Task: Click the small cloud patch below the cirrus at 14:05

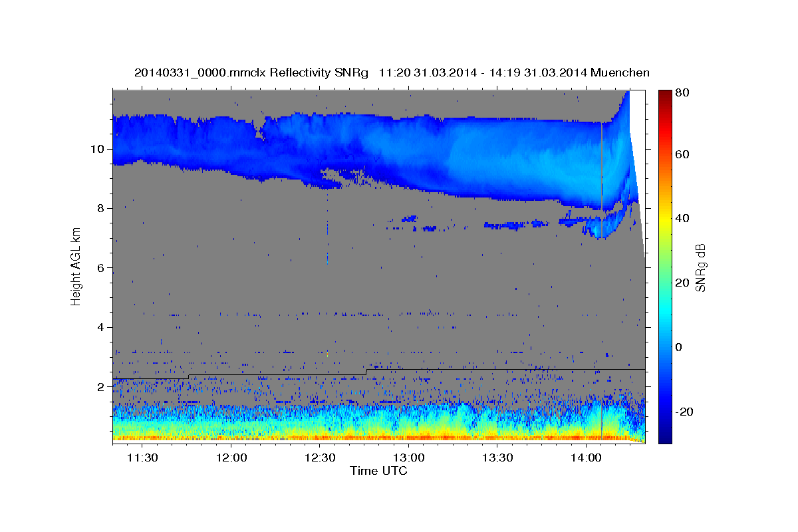Action: point(604,226)
